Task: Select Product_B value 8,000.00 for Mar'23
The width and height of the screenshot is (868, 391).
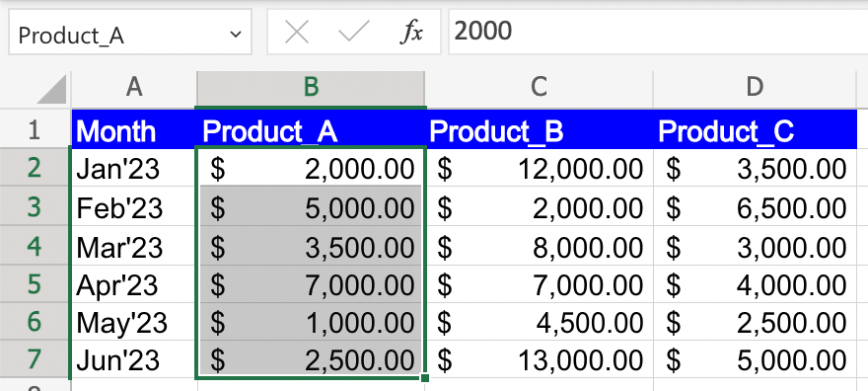Action: click(x=539, y=245)
